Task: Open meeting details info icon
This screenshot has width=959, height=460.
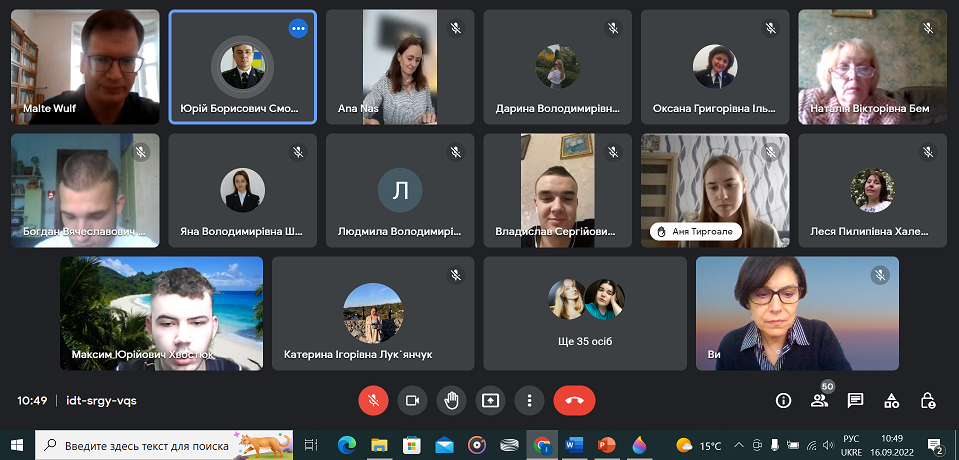Action: [783, 400]
